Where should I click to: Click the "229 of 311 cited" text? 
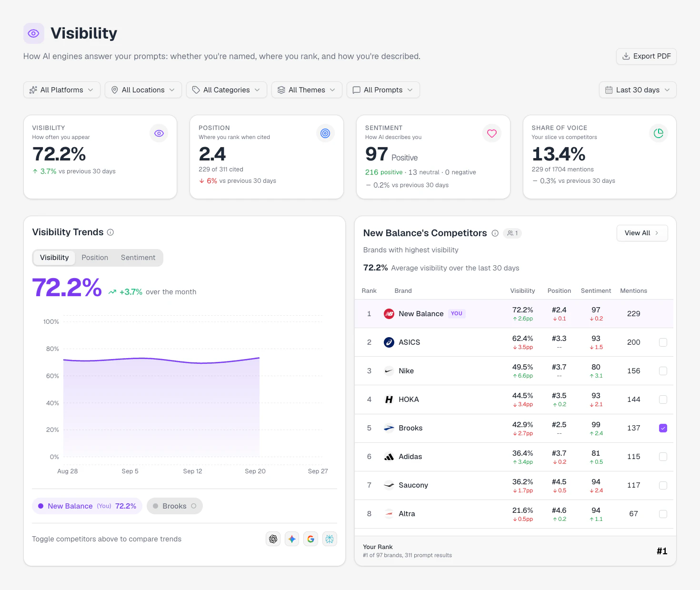tap(221, 170)
